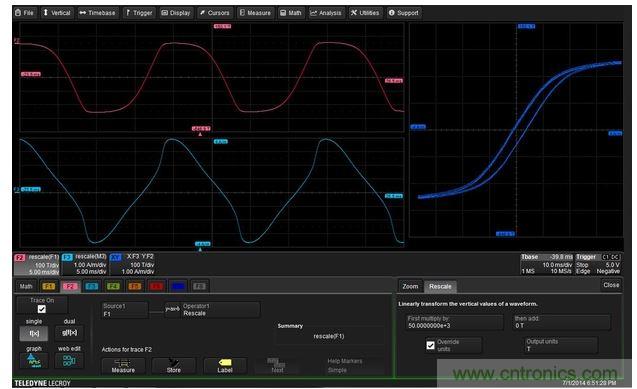Switch to the Zoom tab
Image resolution: width=637 pixels, height=389 pixels.
(410, 286)
